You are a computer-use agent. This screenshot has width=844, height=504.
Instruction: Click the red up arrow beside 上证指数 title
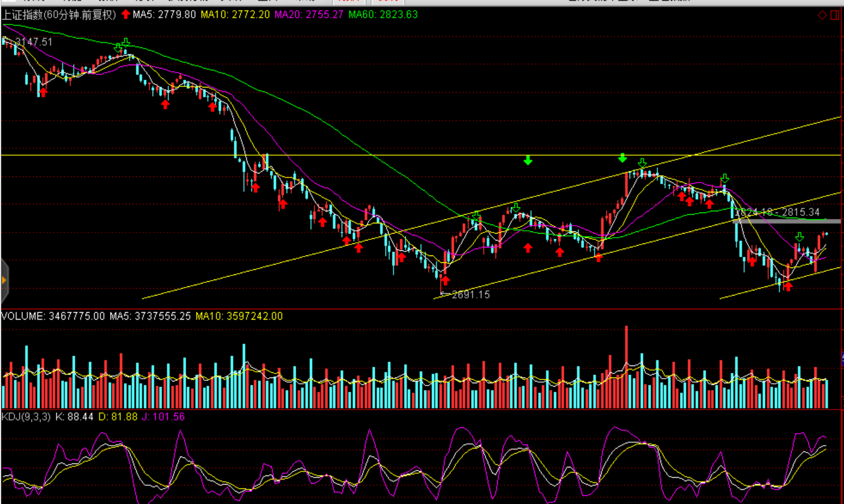click(125, 14)
